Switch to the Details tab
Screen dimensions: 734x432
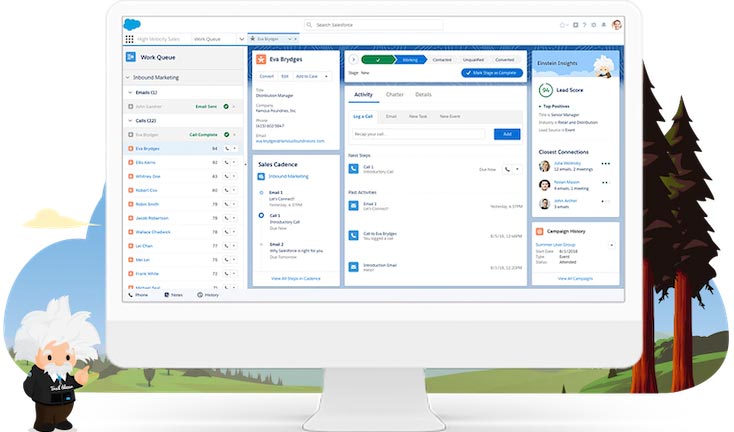pos(423,95)
